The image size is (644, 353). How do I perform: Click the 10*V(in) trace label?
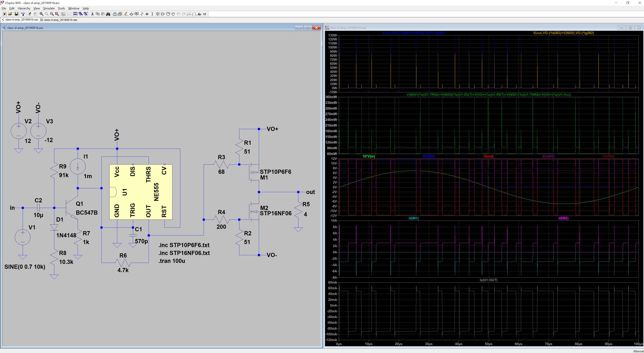[369, 156]
